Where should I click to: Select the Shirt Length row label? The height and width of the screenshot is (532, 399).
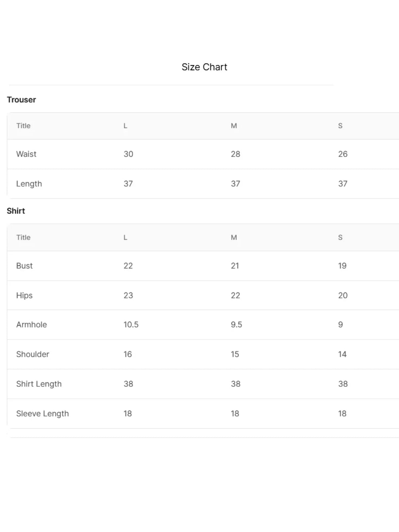(39, 384)
